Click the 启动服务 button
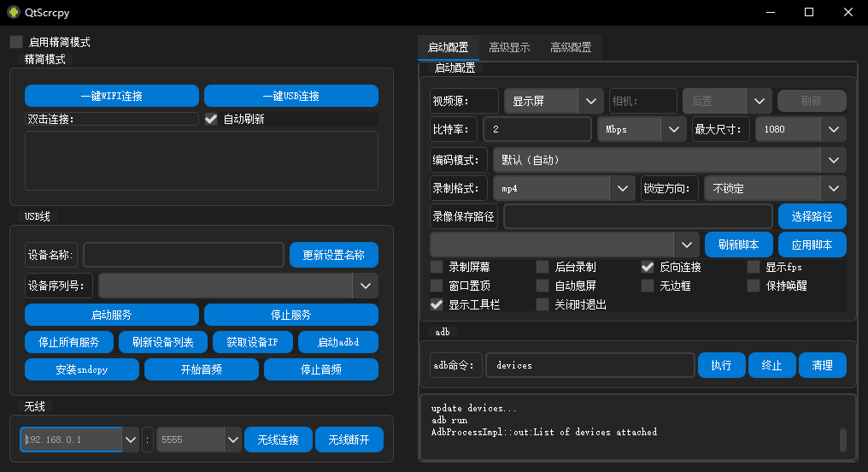The width and height of the screenshot is (868, 472). (x=112, y=316)
